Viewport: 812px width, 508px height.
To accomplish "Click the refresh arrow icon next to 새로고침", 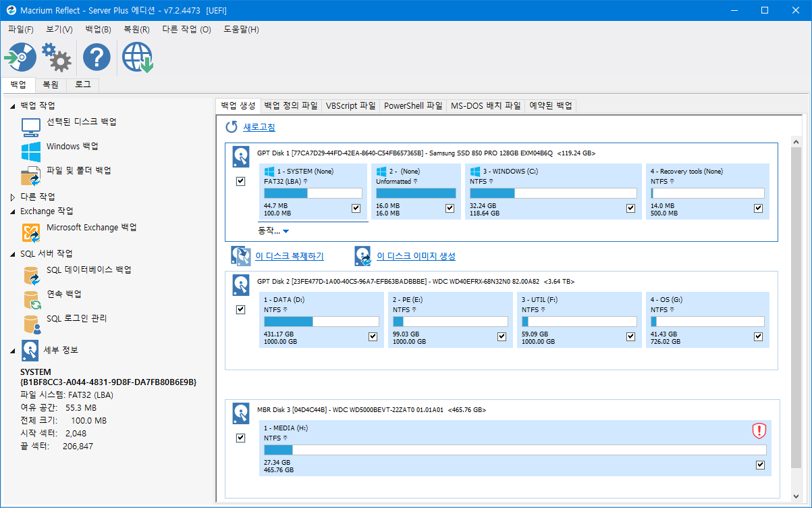I will click(x=232, y=127).
